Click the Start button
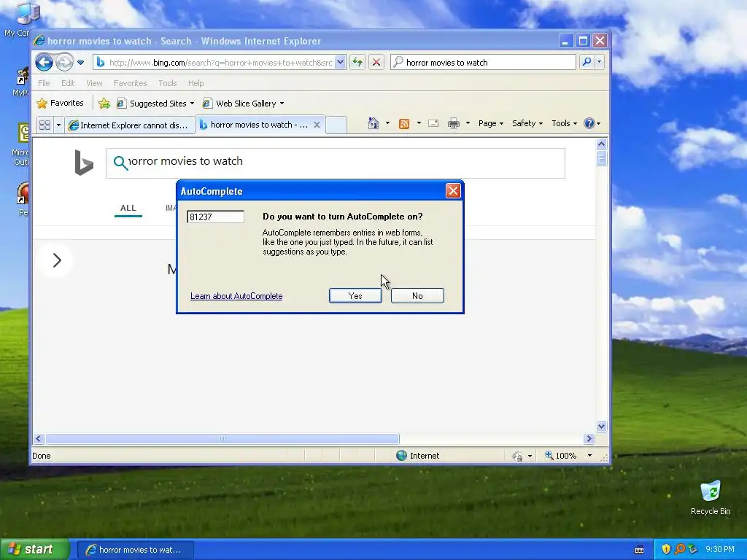The width and height of the screenshot is (747, 560). [x=35, y=549]
